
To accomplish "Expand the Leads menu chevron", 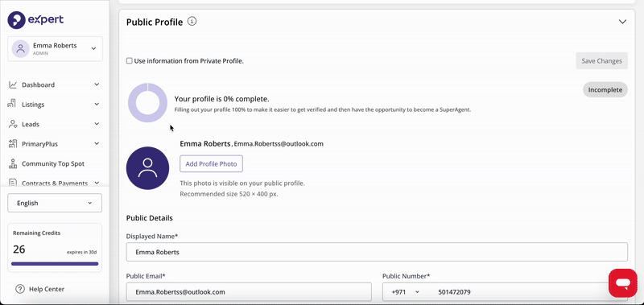I will [97, 124].
